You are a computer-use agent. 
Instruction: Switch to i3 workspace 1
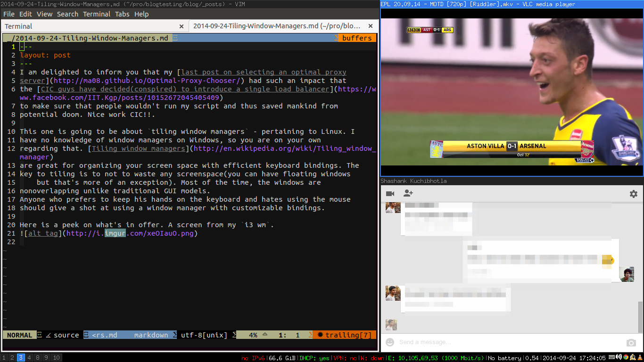[4, 358]
